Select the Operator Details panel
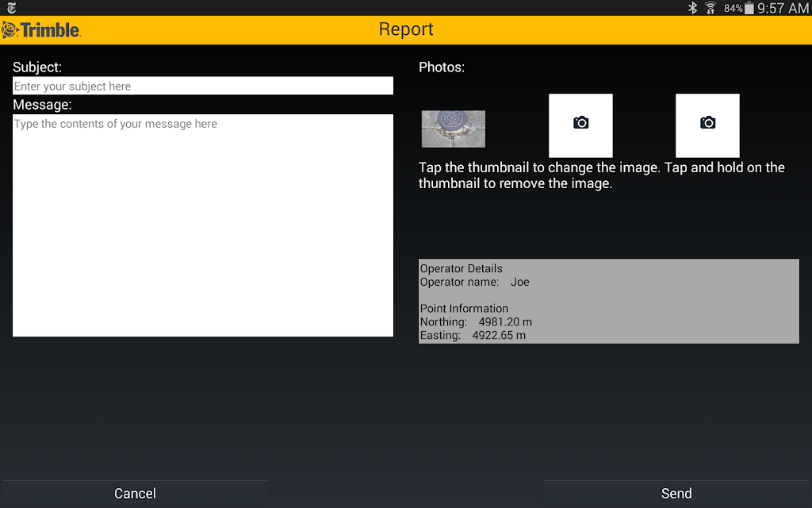The height and width of the screenshot is (508, 812). [x=609, y=301]
